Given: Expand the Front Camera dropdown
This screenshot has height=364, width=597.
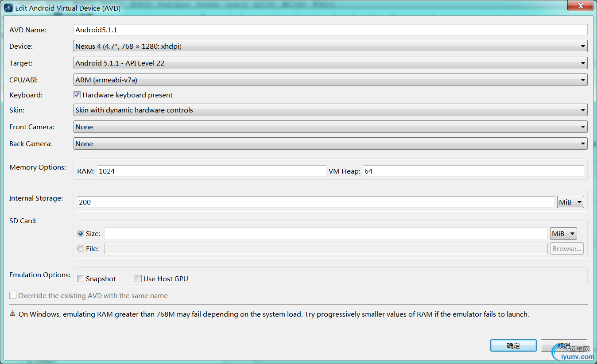Looking at the screenshot, I should 330,127.
